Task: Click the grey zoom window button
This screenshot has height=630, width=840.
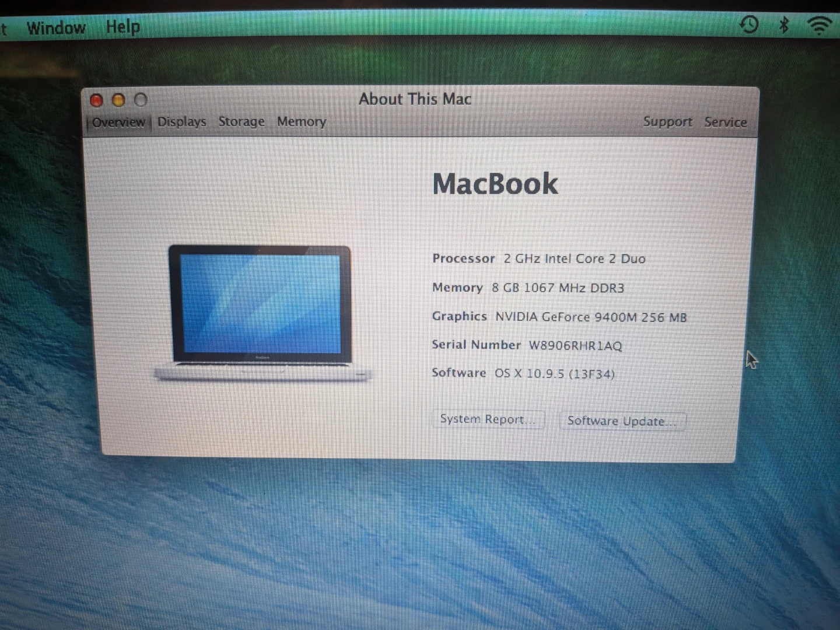Action: [x=141, y=100]
